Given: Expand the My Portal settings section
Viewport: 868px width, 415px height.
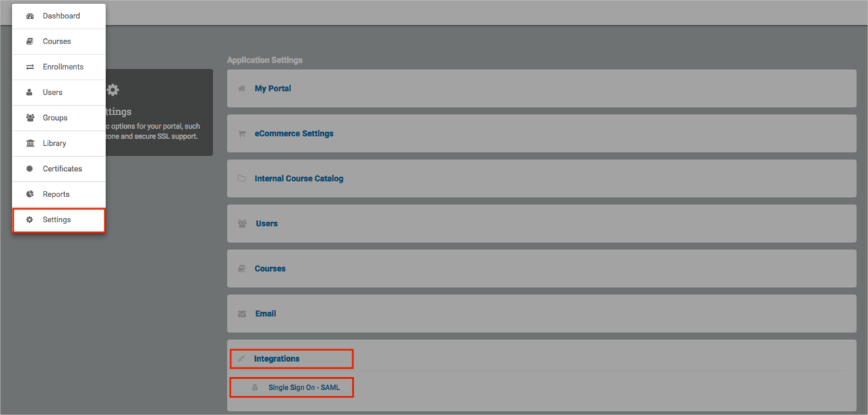Looking at the screenshot, I should (x=273, y=89).
